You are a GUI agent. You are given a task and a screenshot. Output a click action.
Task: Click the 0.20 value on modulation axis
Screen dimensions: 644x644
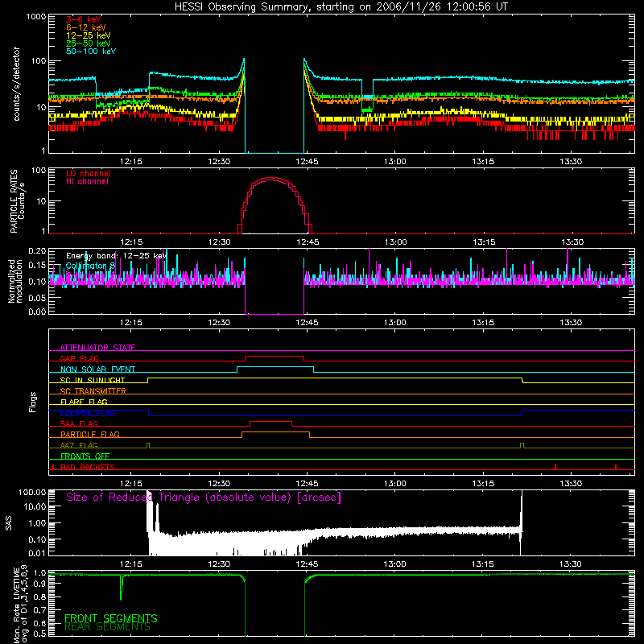click(x=37, y=250)
